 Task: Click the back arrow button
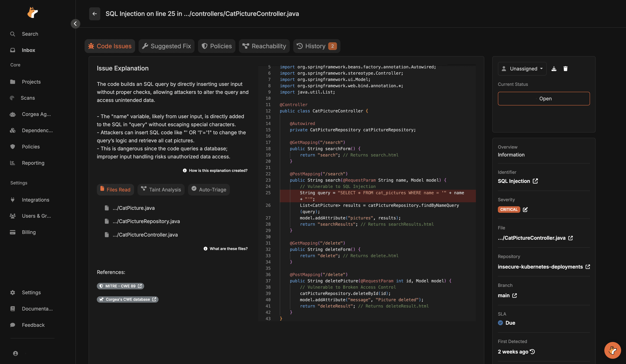(x=95, y=14)
